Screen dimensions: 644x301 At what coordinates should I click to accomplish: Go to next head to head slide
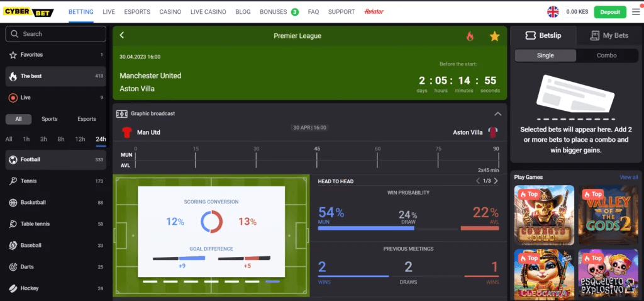click(x=496, y=181)
